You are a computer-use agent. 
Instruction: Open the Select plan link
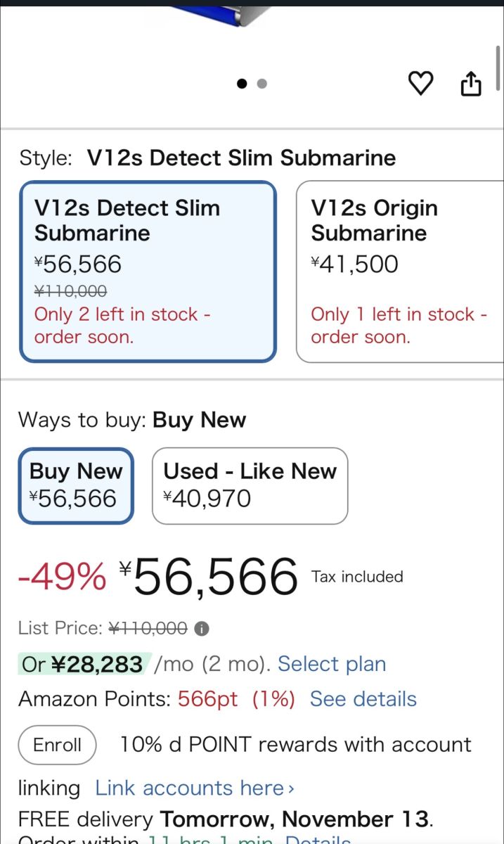(x=332, y=664)
